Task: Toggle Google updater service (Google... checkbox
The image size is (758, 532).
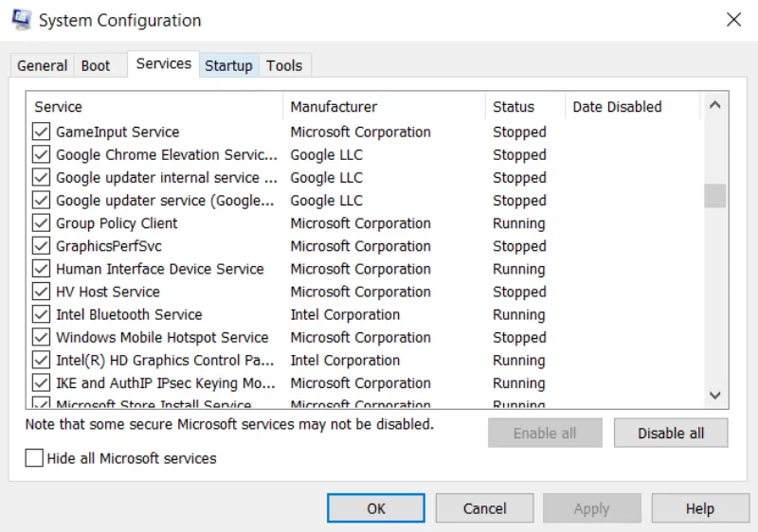Action: click(x=41, y=200)
